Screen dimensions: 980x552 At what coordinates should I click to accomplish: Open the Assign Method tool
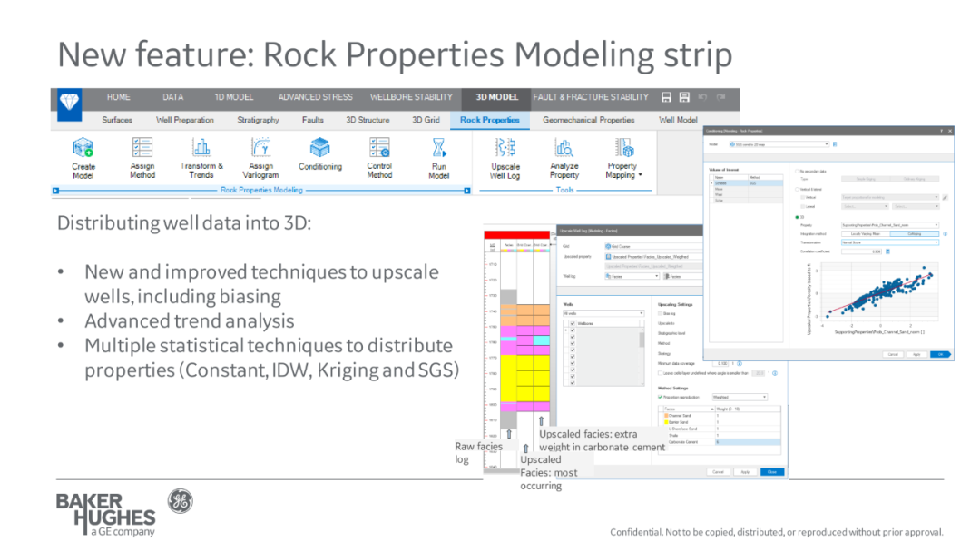(142, 159)
